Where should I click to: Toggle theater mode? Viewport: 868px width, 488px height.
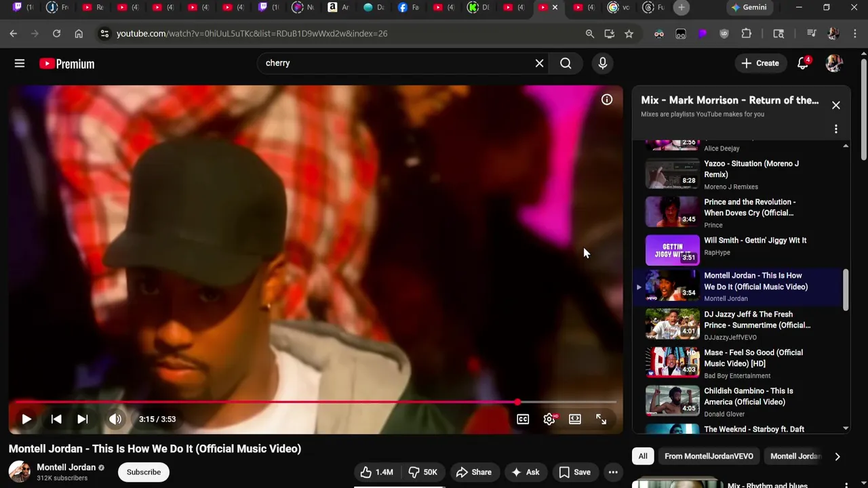coord(575,419)
